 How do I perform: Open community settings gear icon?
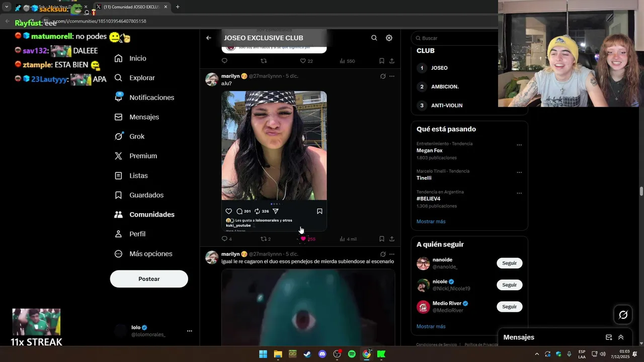[389, 38]
